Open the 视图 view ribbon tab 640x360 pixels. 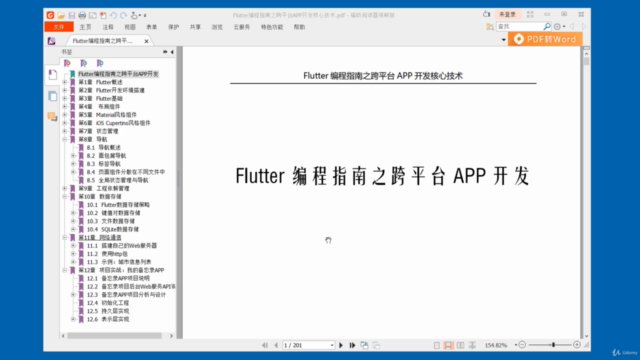[x=130, y=27]
